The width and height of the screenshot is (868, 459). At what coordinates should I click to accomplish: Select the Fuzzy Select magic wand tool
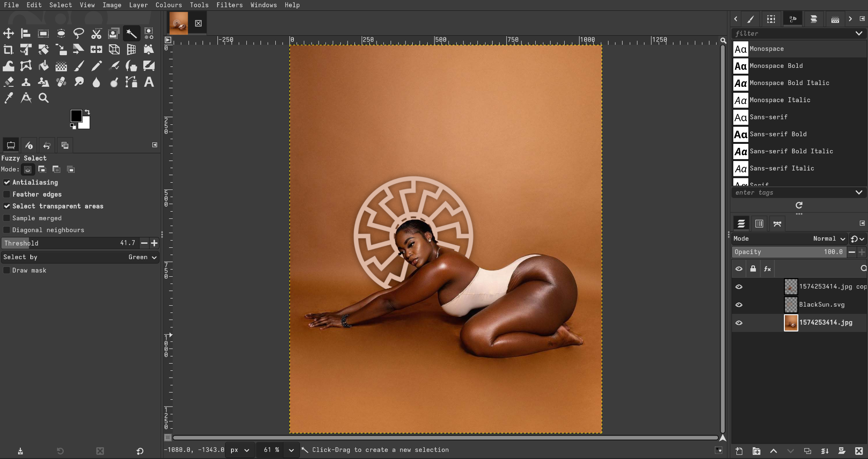pyautogui.click(x=132, y=33)
